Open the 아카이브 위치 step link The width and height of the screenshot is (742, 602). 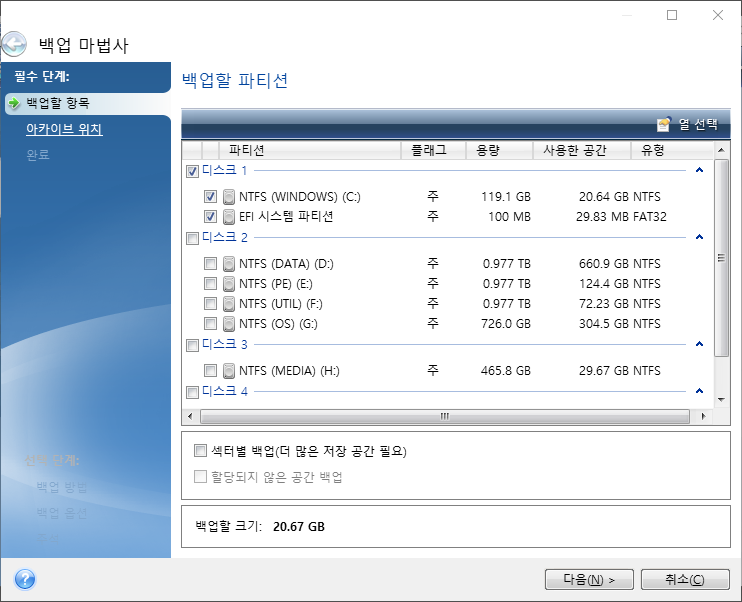click(x=64, y=129)
